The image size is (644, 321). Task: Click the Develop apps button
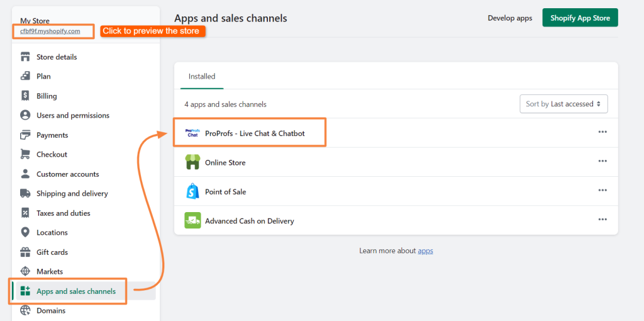pyautogui.click(x=509, y=18)
